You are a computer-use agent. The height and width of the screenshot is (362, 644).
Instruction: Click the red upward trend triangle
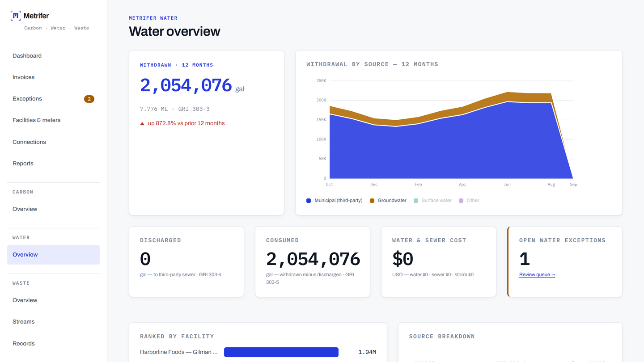tap(142, 123)
